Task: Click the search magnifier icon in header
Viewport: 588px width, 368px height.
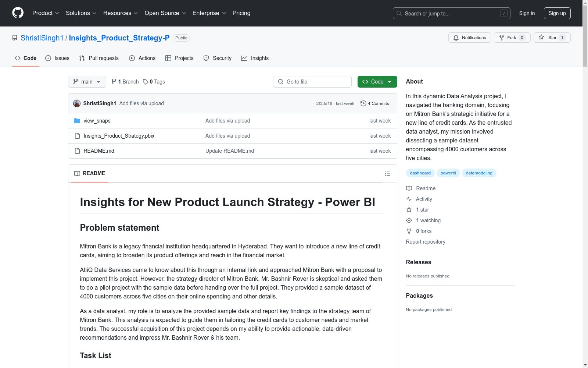Action: 399,13
